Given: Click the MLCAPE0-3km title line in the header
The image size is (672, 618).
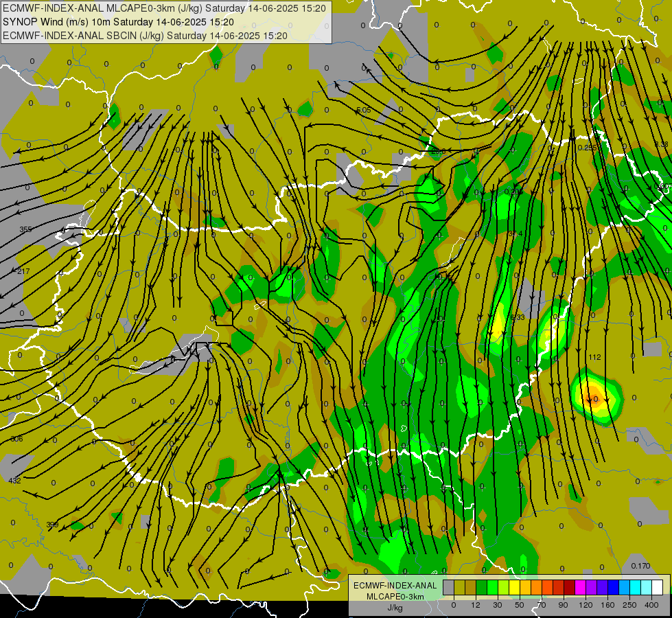Looking at the screenshot, I should pos(164,8).
